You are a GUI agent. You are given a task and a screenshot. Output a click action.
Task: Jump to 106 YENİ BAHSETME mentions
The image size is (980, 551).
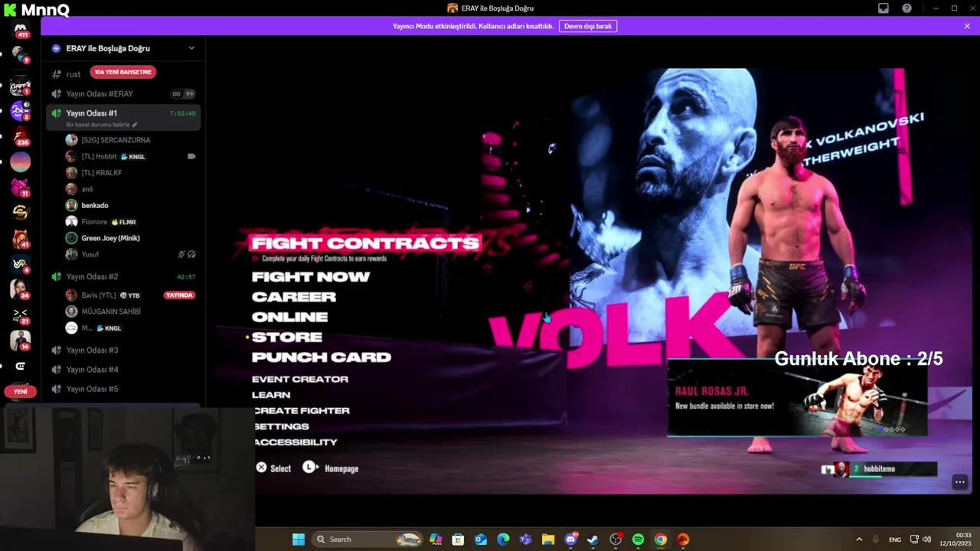pos(122,72)
